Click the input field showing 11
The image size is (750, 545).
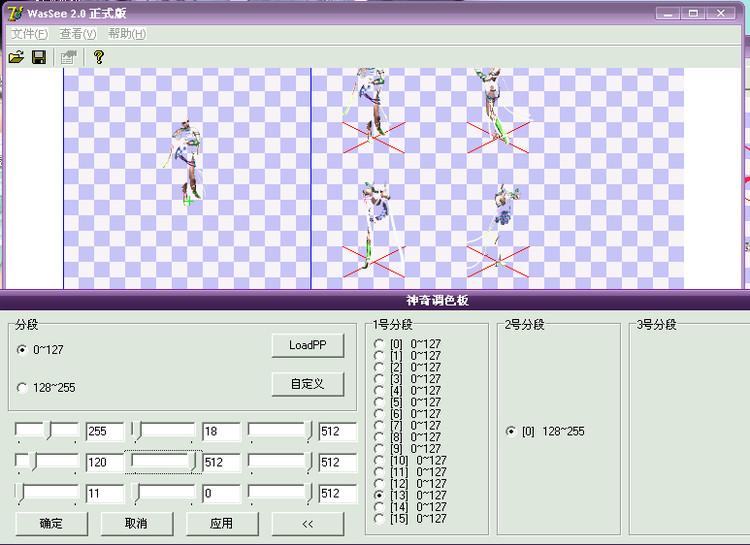(105, 493)
